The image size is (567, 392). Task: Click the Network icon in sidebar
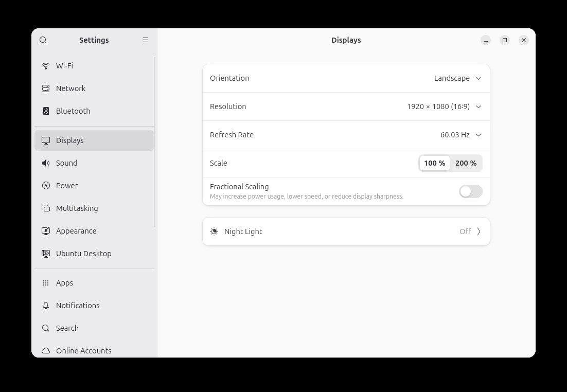[46, 88]
